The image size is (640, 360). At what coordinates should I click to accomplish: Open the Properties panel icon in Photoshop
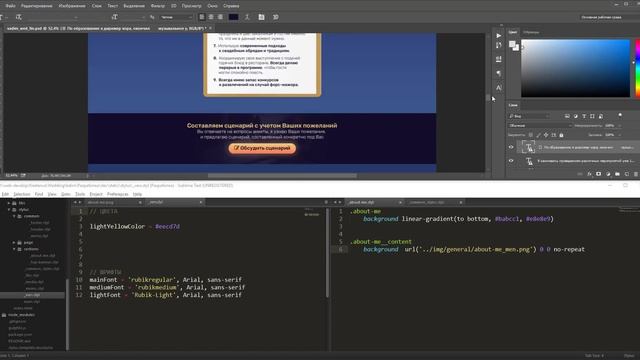[x=498, y=59]
